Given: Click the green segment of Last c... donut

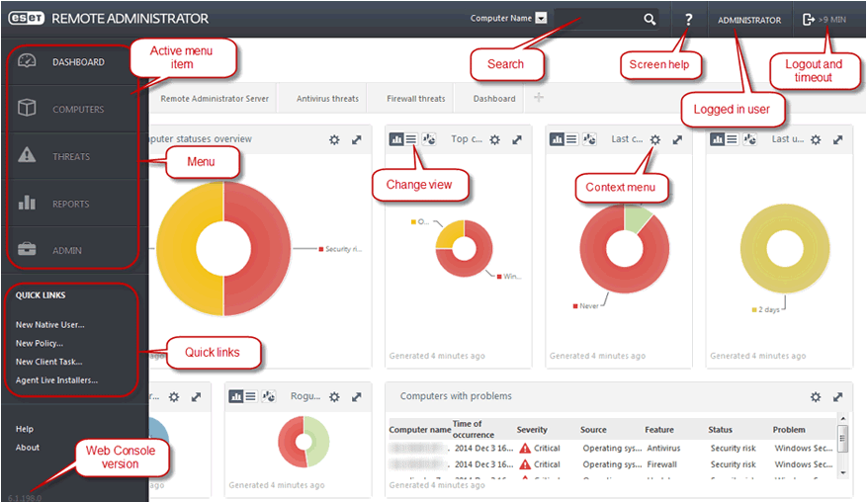Looking at the screenshot, I should (x=637, y=217).
